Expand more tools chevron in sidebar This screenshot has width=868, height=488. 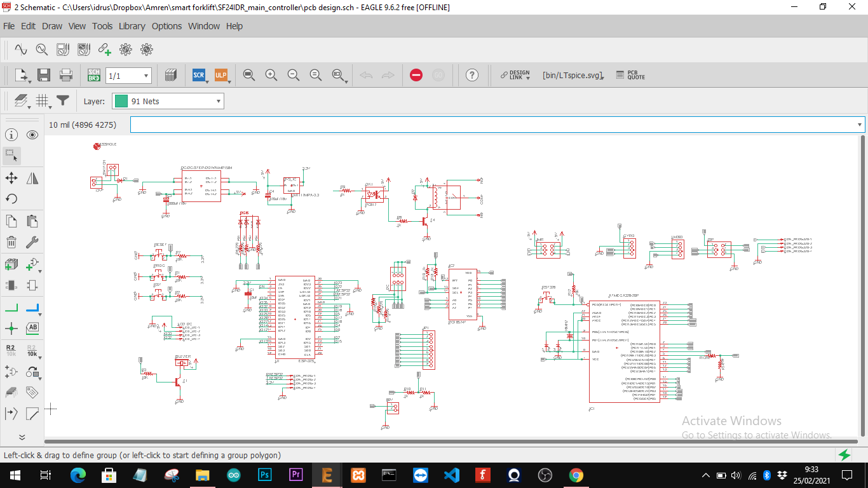click(22, 437)
